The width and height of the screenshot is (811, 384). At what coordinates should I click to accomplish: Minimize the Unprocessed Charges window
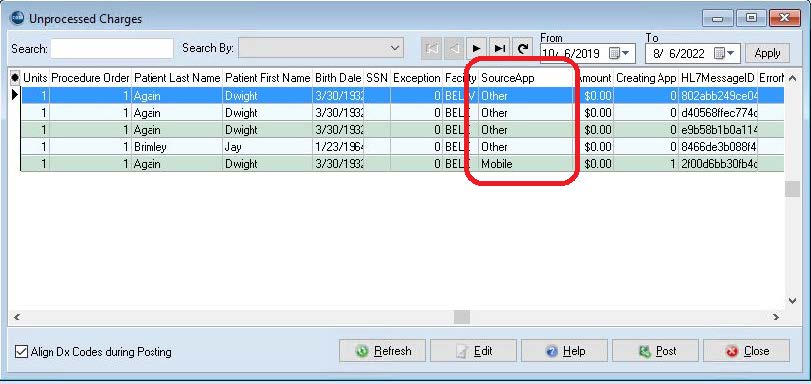pos(718,18)
